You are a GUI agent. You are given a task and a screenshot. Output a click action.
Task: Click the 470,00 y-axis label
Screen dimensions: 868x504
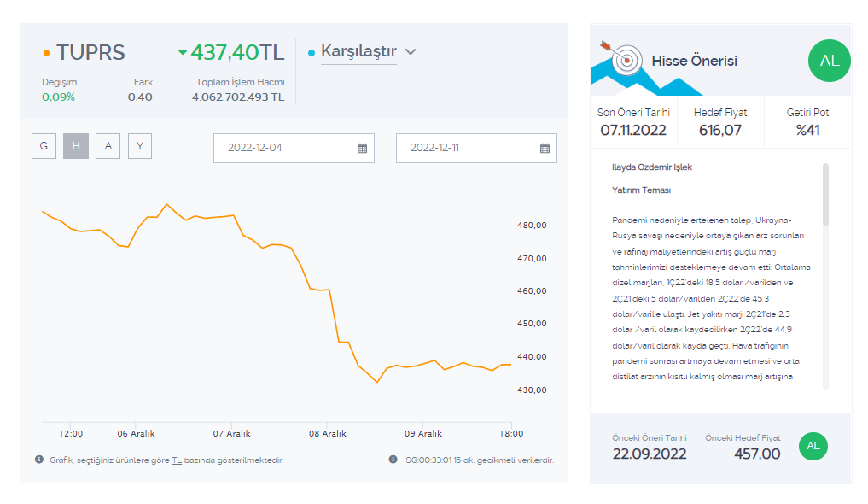(x=532, y=259)
